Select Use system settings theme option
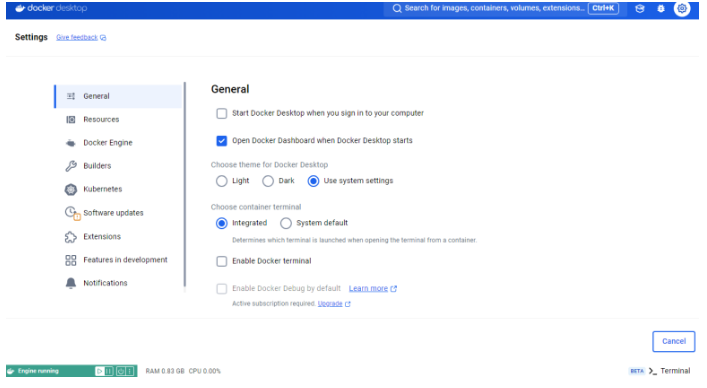 [313, 181]
